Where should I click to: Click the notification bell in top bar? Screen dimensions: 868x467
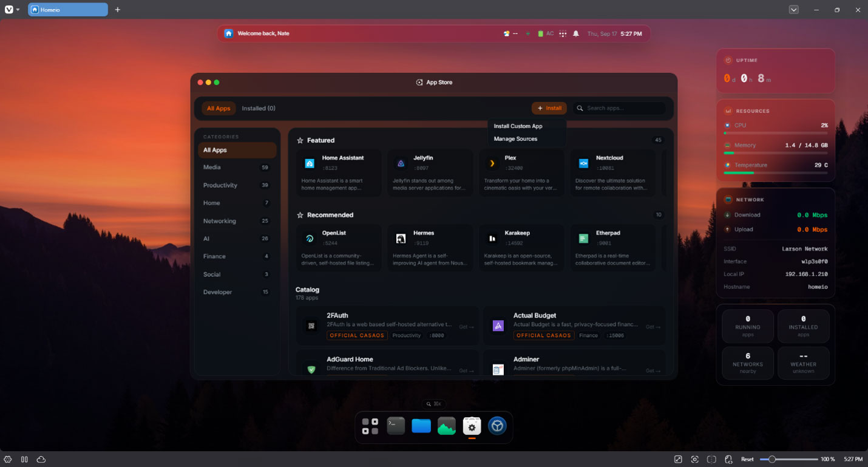[x=576, y=34]
